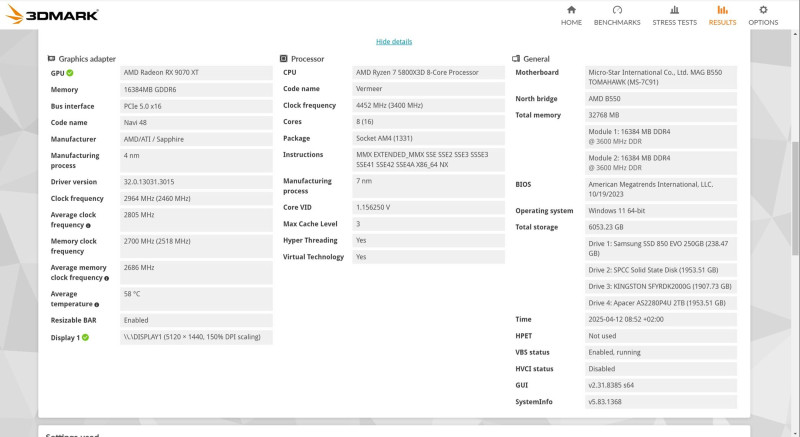Select Package value Socket AM4 (1331)
The width and height of the screenshot is (800, 437).
coord(429,138)
